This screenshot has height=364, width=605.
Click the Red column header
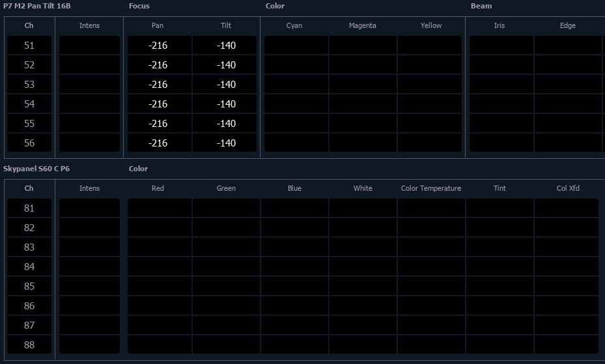158,188
